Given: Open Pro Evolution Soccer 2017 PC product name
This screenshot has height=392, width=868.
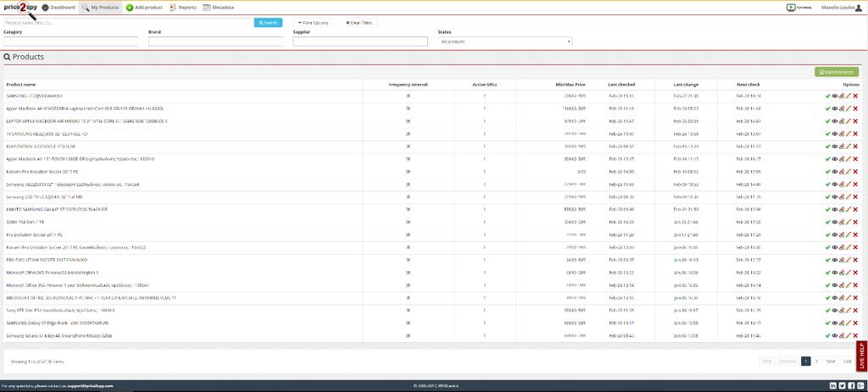Looking at the screenshot, I should (34, 235).
